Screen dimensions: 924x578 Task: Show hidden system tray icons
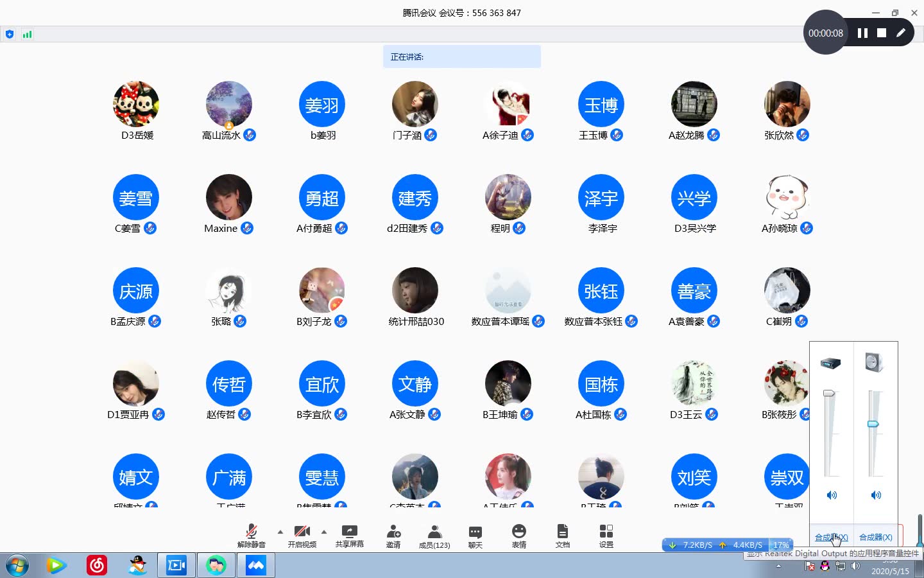pyautogui.click(x=778, y=566)
